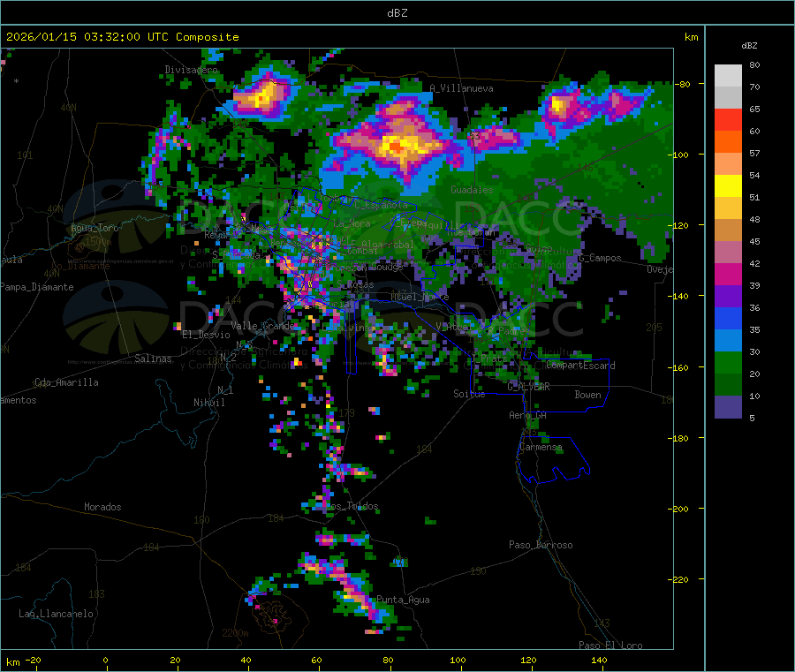The width and height of the screenshot is (795, 672).
Task: Click the 'Lag.Llancanelo' map label
Action: pyautogui.click(x=57, y=614)
